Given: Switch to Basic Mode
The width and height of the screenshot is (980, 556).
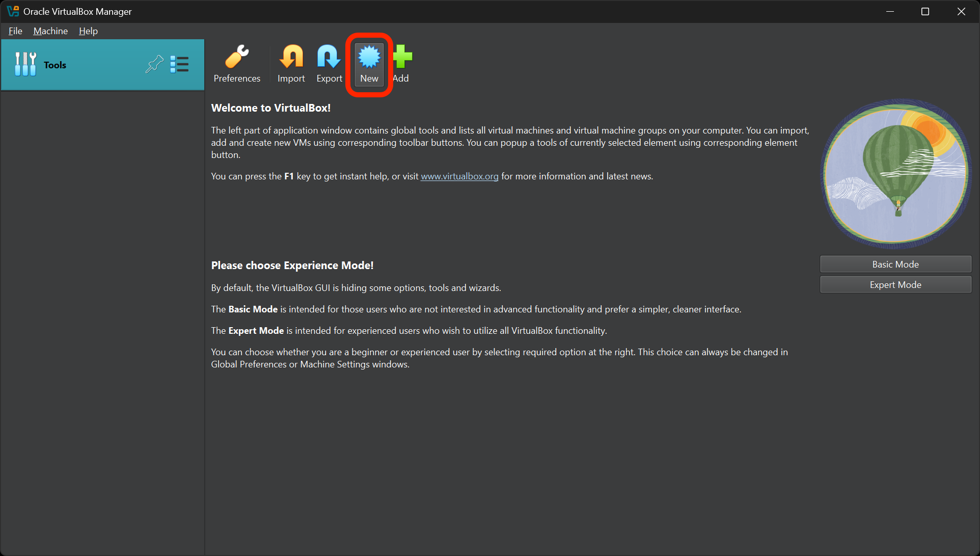Looking at the screenshot, I should (x=895, y=264).
